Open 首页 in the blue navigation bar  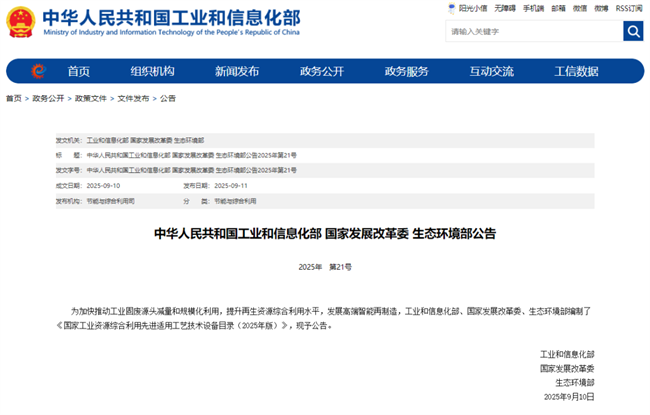click(x=79, y=71)
